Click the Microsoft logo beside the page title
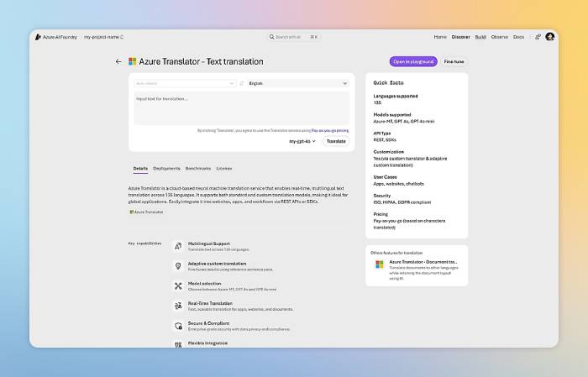Viewport: 588px width, 377px height. pyautogui.click(x=133, y=61)
